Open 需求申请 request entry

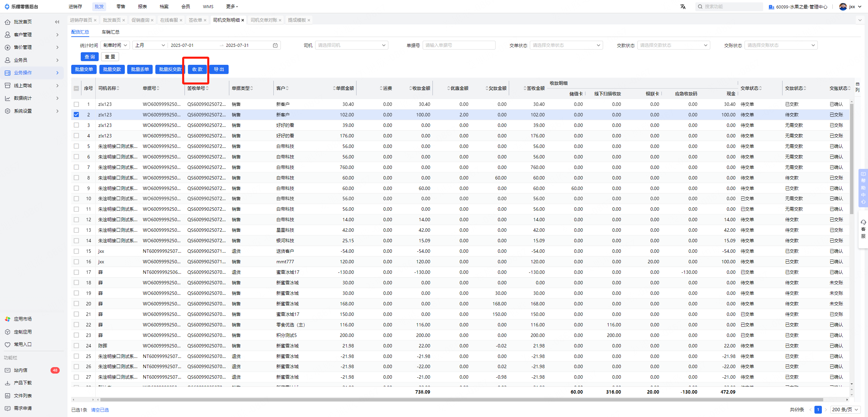pyautogui.click(x=23, y=408)
